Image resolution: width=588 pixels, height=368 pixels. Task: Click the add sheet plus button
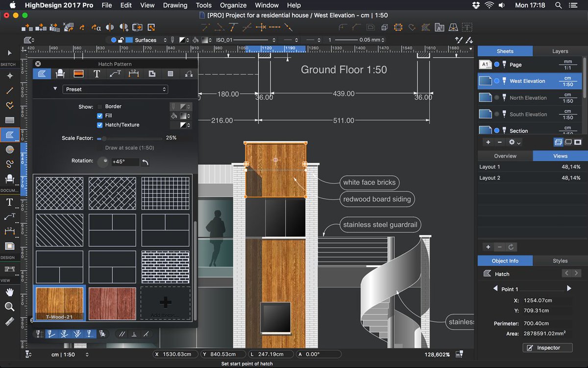488,142
